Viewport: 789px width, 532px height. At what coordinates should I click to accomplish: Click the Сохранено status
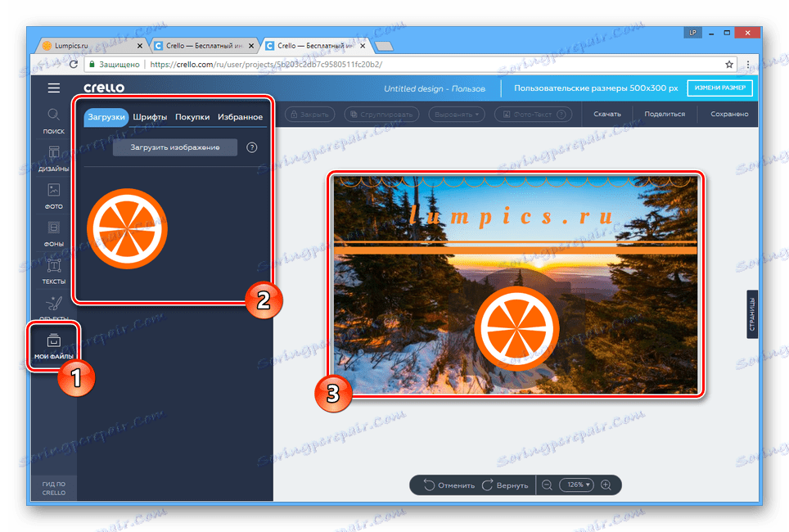pyautogui.click(x=729, y=115)
